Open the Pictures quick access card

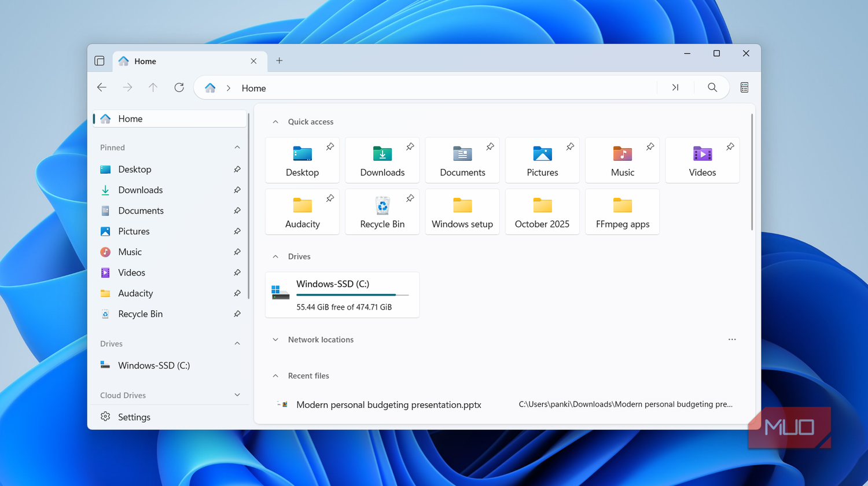[542, 160]
